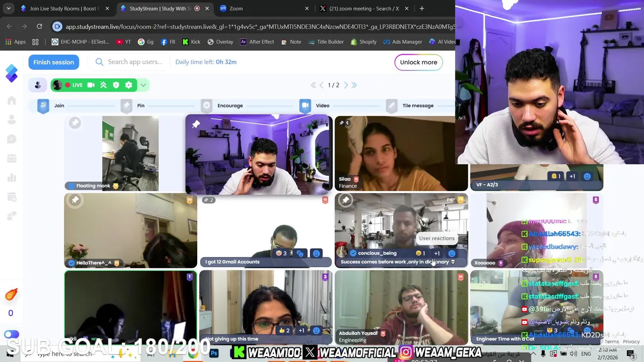Click the red LIVE indicator

(74, 85)
